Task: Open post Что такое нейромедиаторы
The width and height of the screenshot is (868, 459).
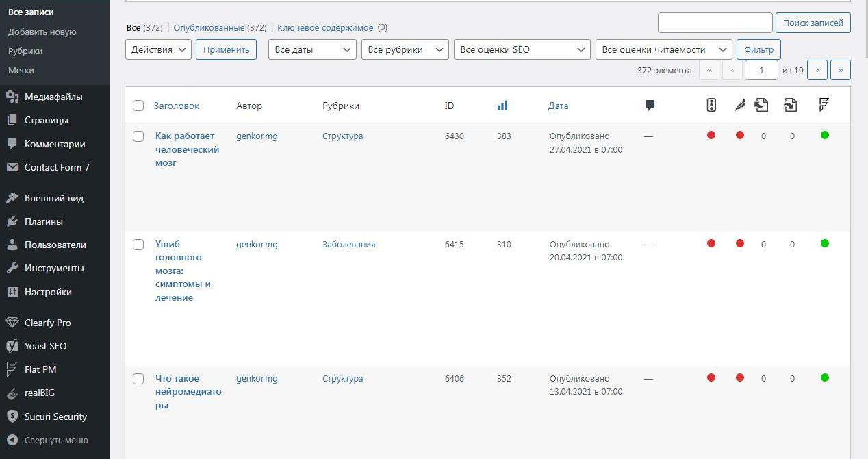Action: (x=188, y=392)
